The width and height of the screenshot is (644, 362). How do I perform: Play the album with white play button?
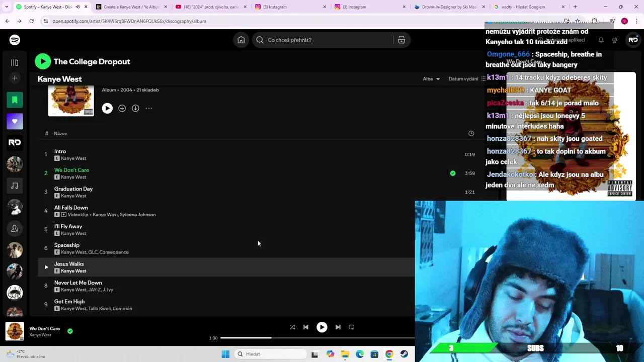point(107,108)
